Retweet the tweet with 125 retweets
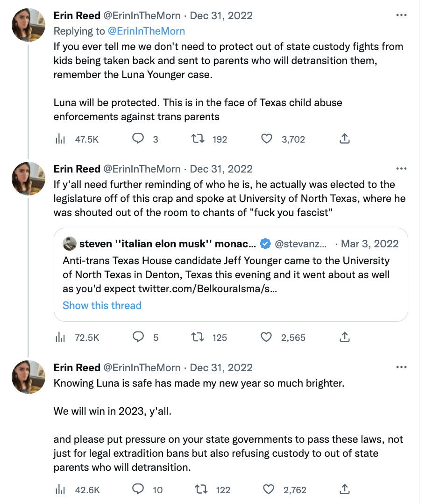This screenshot has height=504, width=426. pyautogui.click(x=199, y=337)
